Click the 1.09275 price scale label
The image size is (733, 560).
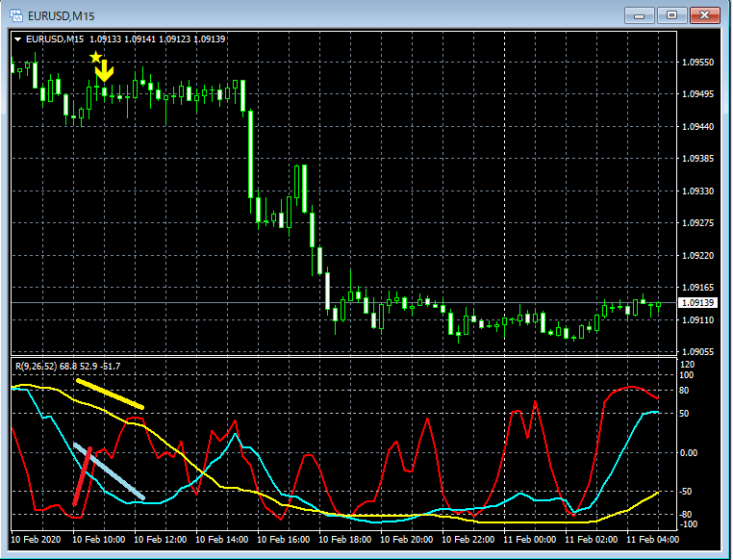[697, 223]
